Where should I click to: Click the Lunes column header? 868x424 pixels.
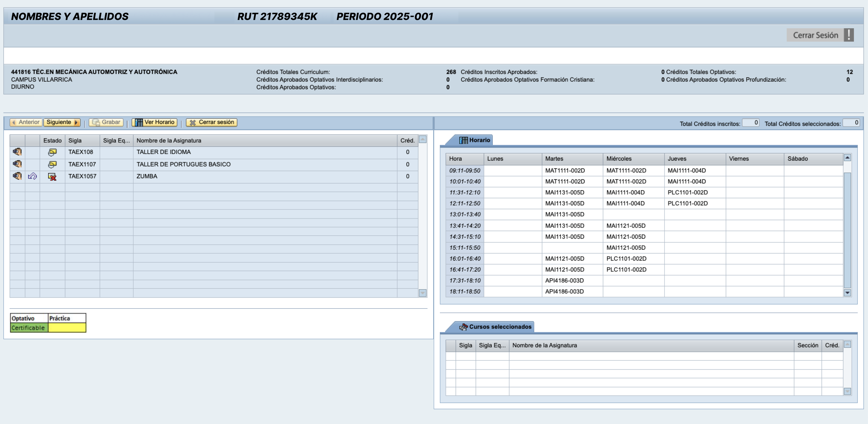513,159
